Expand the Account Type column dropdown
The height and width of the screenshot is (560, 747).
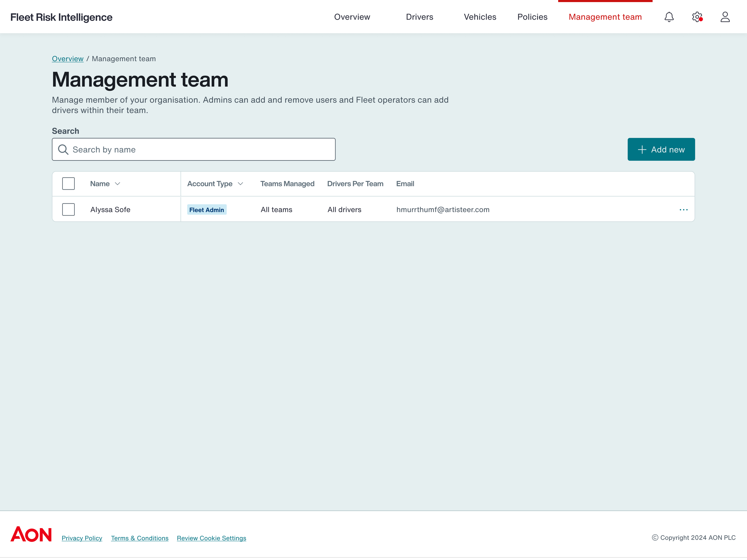click(241, 184)
